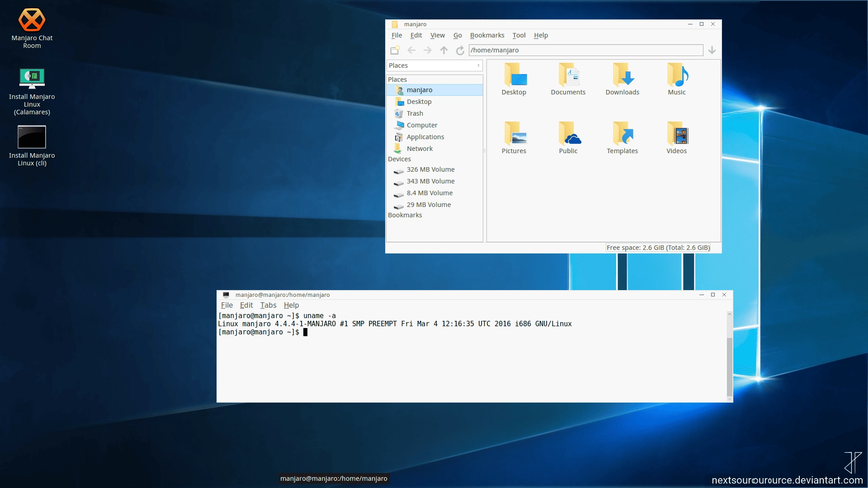Open the Templates folder icon
This screenshot has width=868, height=488.
623,138
